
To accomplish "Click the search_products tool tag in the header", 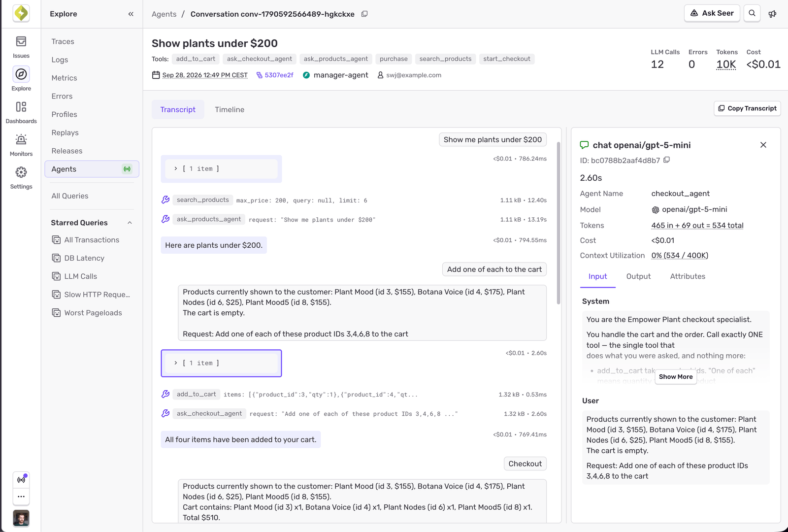I will click(x=446, y=59).
